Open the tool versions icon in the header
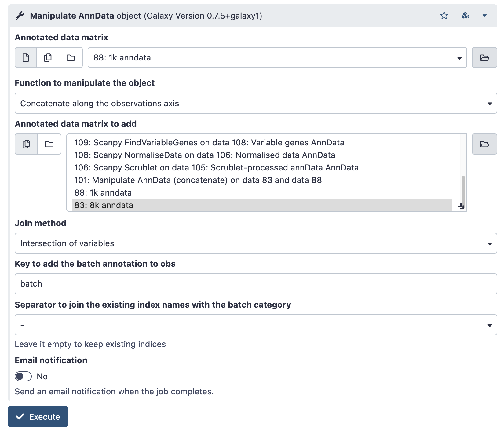Screen dimensions: 504x435 (x=465, y=16)
